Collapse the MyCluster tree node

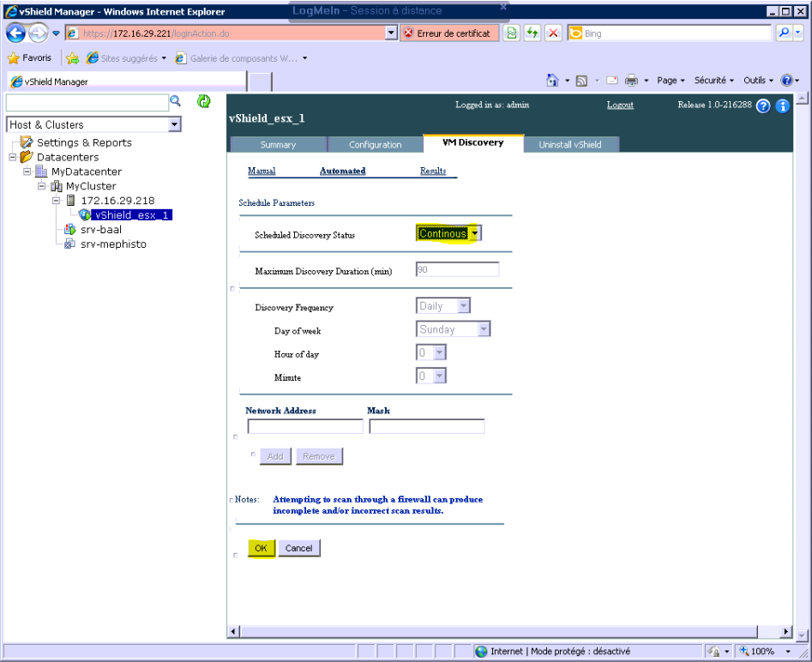42,186
